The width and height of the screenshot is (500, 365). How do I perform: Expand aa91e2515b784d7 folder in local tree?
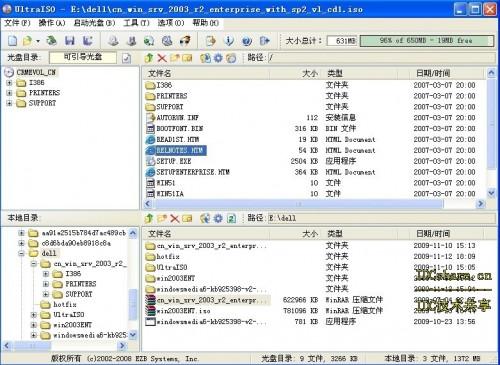pos(21,233)
